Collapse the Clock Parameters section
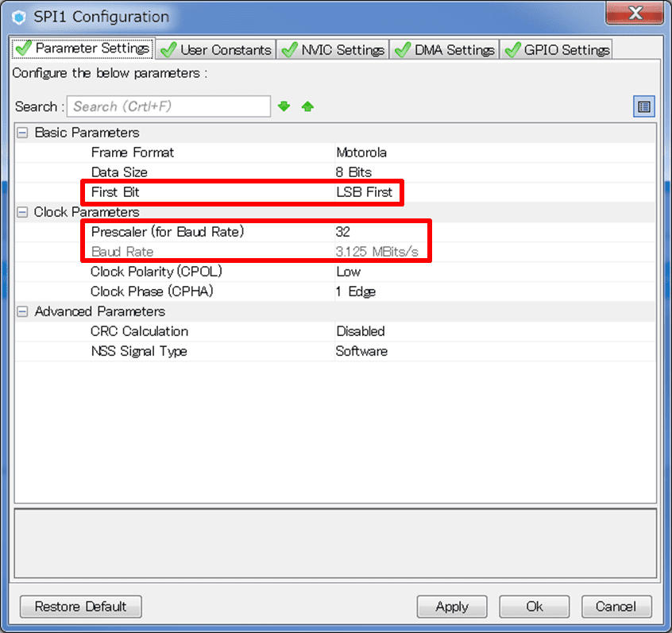 tap(22, 212)
